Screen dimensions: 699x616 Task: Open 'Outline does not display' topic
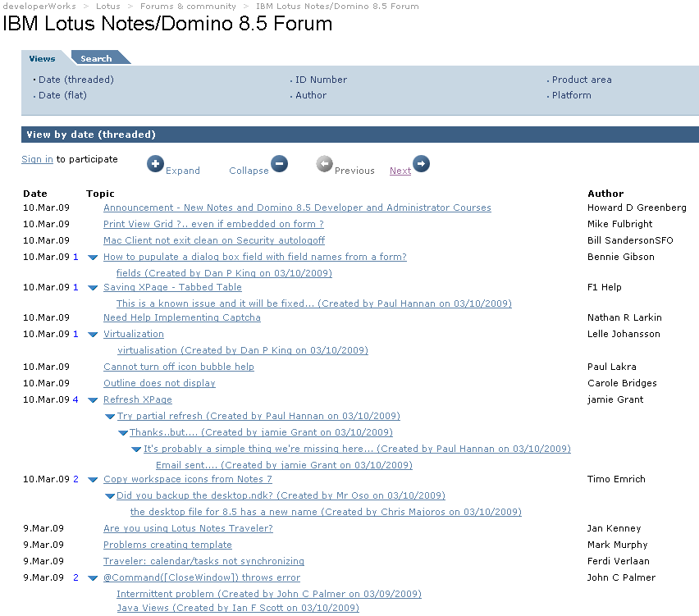coord(160,383)
